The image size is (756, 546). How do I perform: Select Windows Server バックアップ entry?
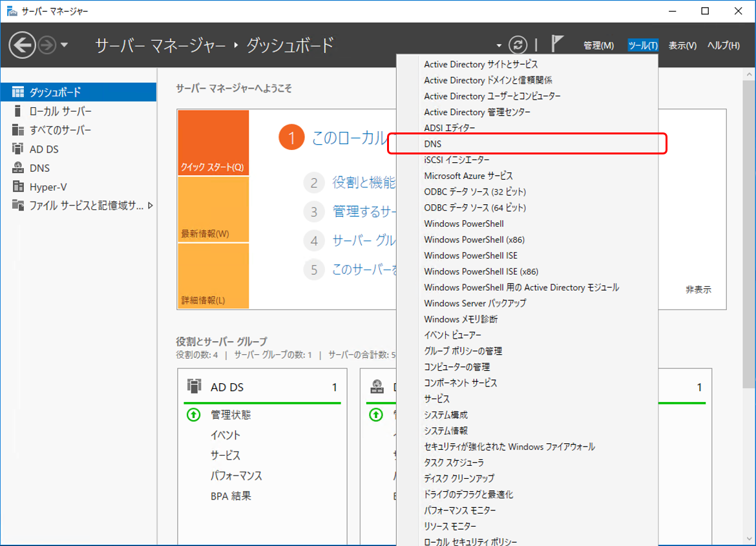pyautogui.click(x=527, y=303)
